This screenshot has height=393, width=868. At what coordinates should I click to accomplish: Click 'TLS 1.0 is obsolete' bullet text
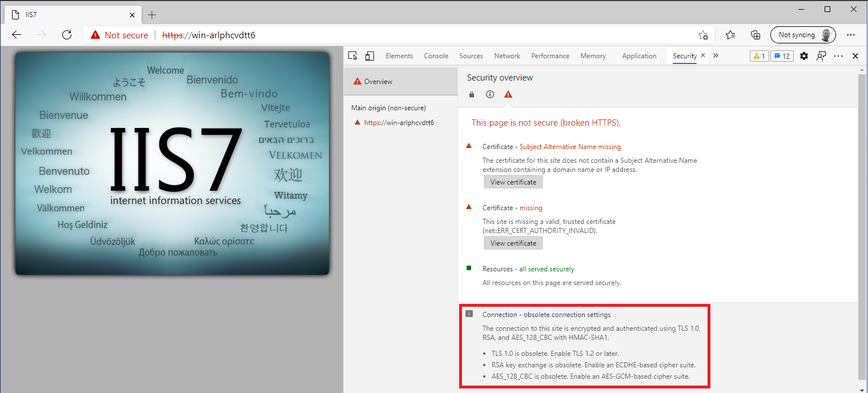click(555, 354)
